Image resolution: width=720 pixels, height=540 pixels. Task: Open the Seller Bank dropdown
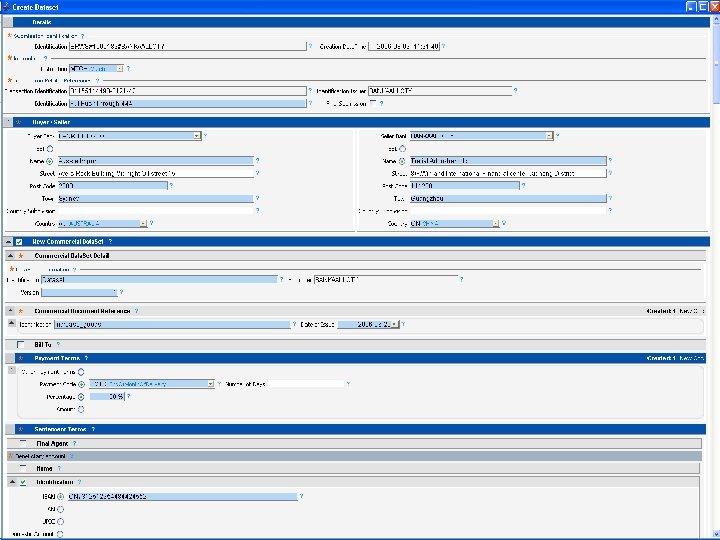click(x=549, y=136)
